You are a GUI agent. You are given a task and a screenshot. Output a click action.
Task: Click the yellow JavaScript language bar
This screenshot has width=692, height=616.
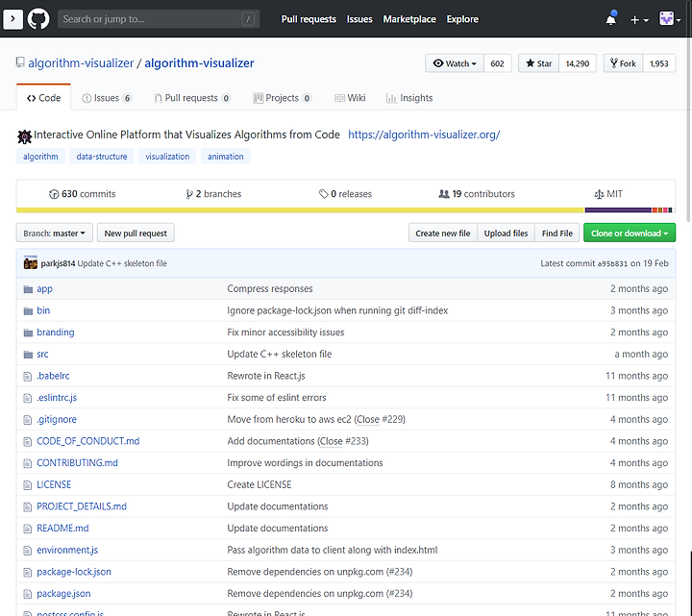click(x=300, y=210)
